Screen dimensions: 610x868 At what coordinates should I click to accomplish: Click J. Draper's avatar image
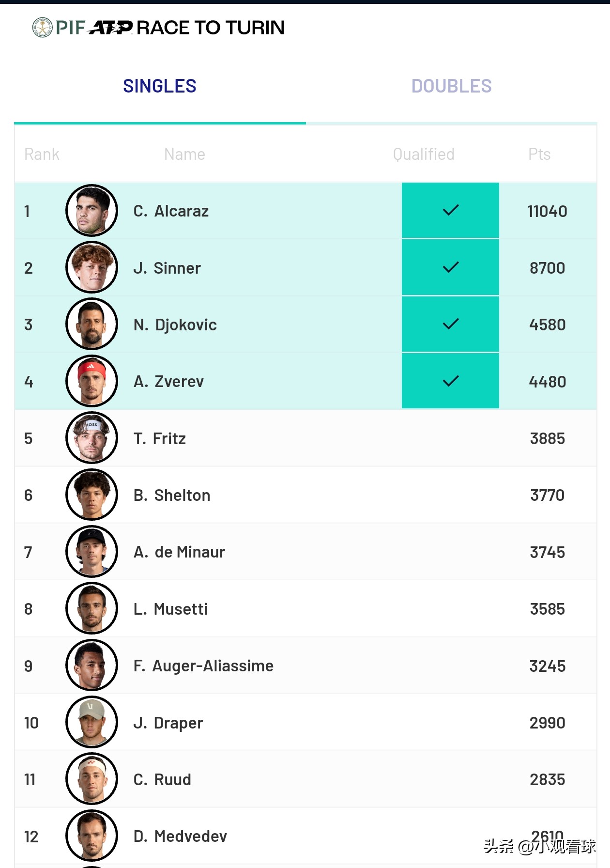click(91, 722)
